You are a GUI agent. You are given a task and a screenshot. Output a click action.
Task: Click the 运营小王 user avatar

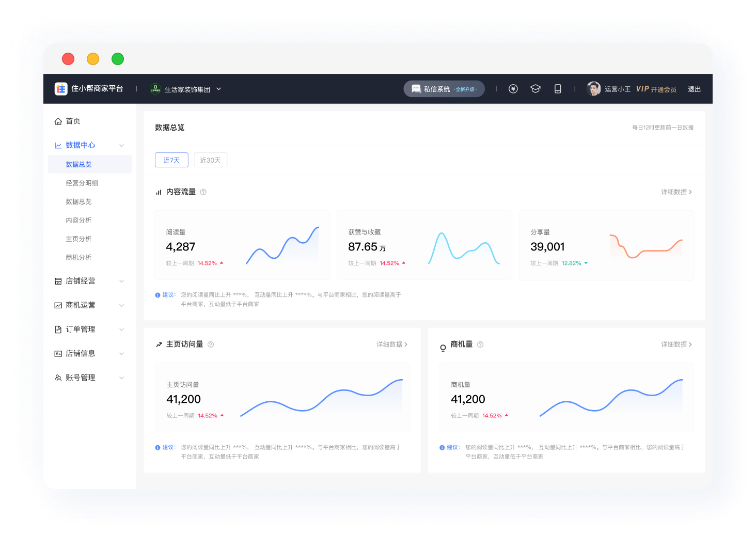[593, 89]
